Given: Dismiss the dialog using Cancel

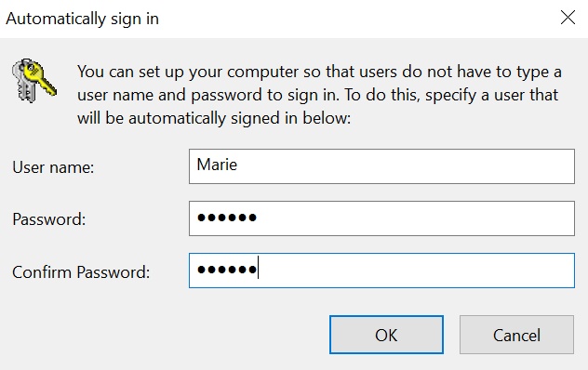Looking at the screenshot, I should pyautogui.click(x=516, y=335).
